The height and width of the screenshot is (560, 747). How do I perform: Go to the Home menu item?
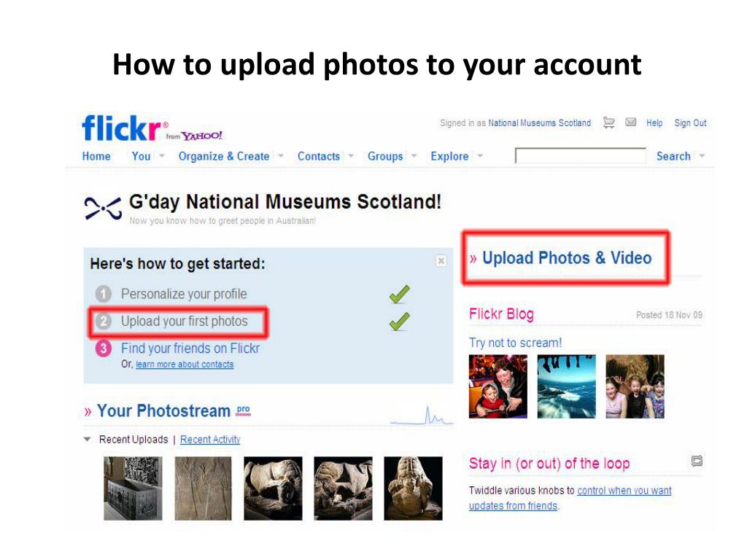coord(96,156)
